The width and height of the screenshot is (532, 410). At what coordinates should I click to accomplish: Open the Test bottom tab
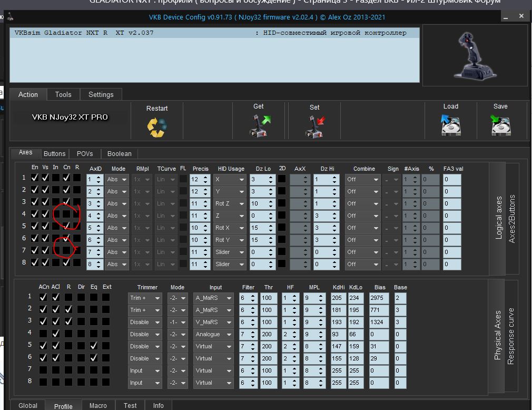(x=130, y=406)
